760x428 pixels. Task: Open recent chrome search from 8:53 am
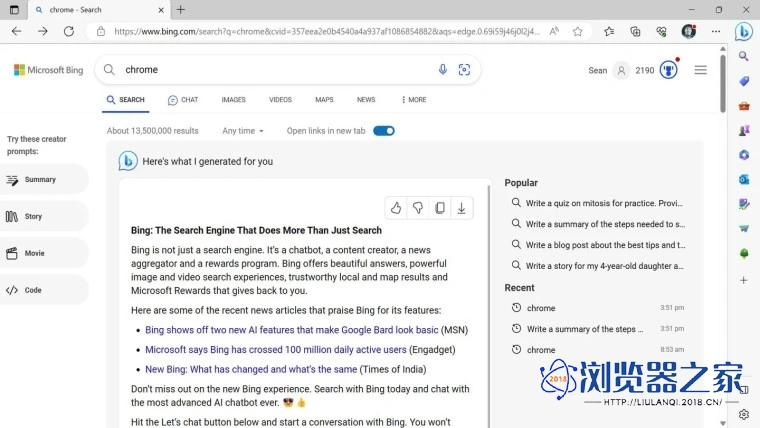click(x=598, y=349)
